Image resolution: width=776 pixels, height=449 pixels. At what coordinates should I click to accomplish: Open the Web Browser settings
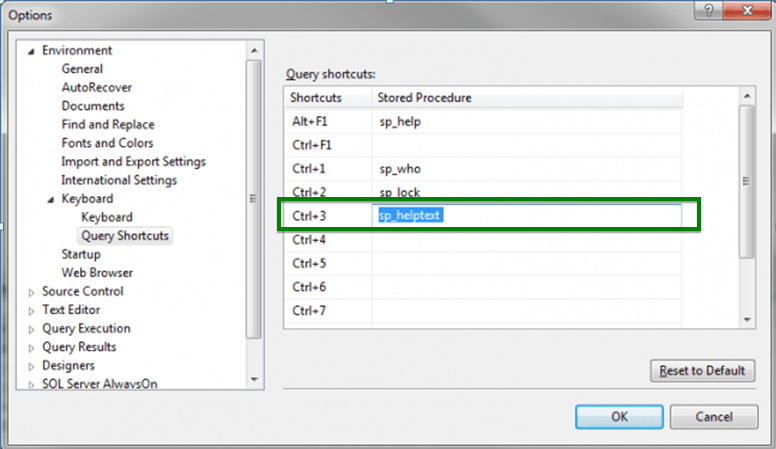click(97, 273)
